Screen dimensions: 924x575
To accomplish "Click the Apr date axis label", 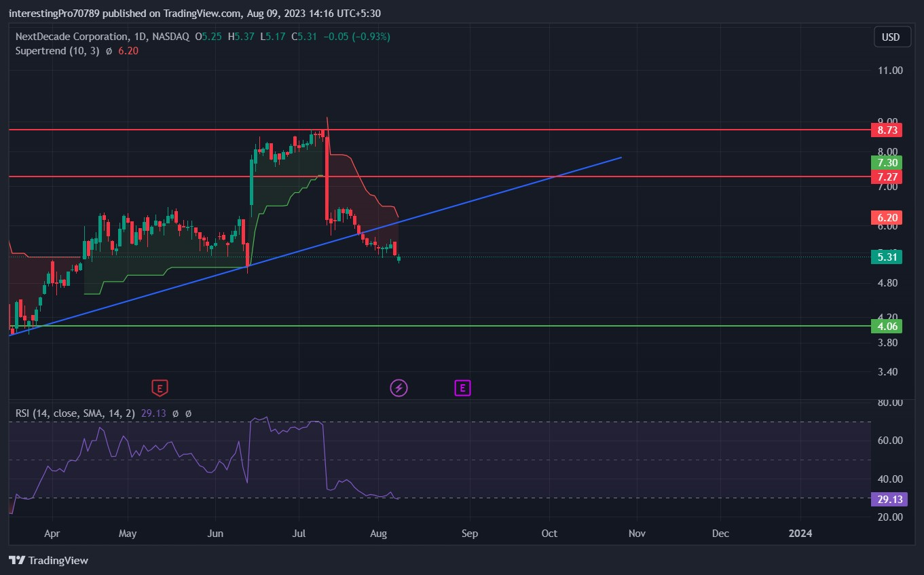I will (51, 534).
